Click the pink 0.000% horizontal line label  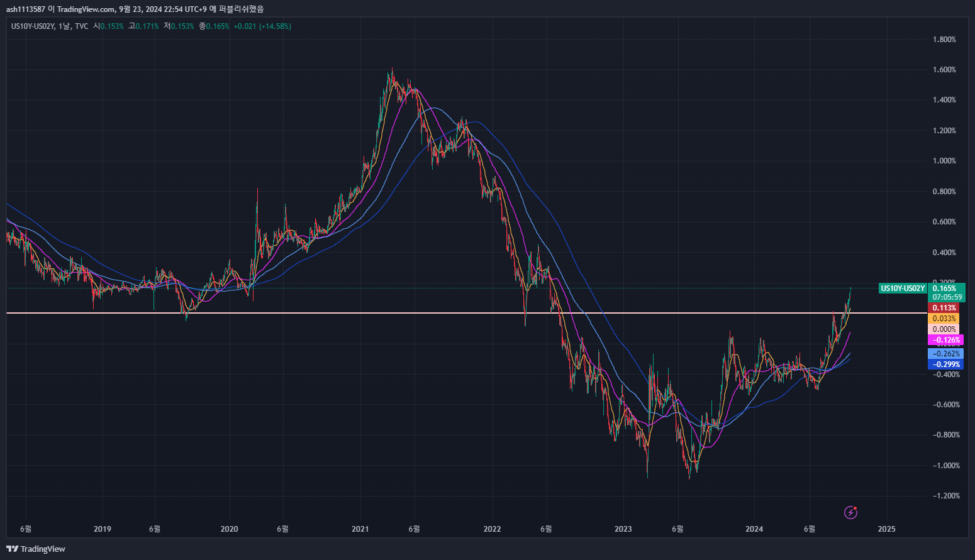(x=944, y=329)
